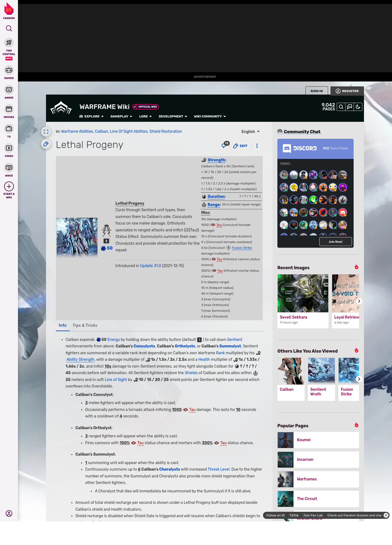Open the Update 31.0 link
This screenshot has height=545, width=392.
pyautogui.click(x=151, y=266)
